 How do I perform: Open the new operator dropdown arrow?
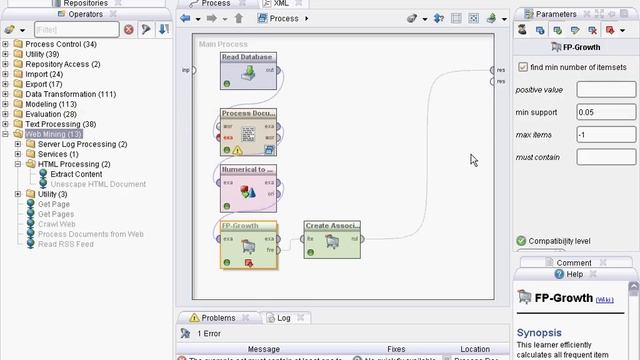coord(22,30)
